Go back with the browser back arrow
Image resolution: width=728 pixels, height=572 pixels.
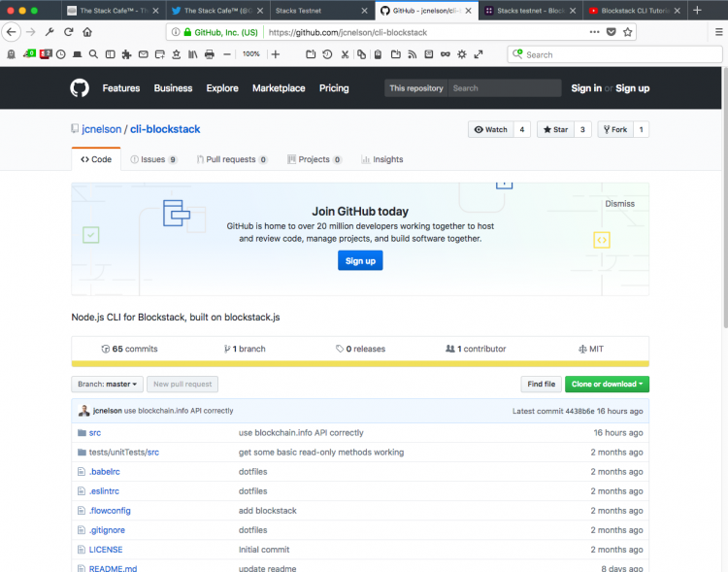[x=11, y=32]
